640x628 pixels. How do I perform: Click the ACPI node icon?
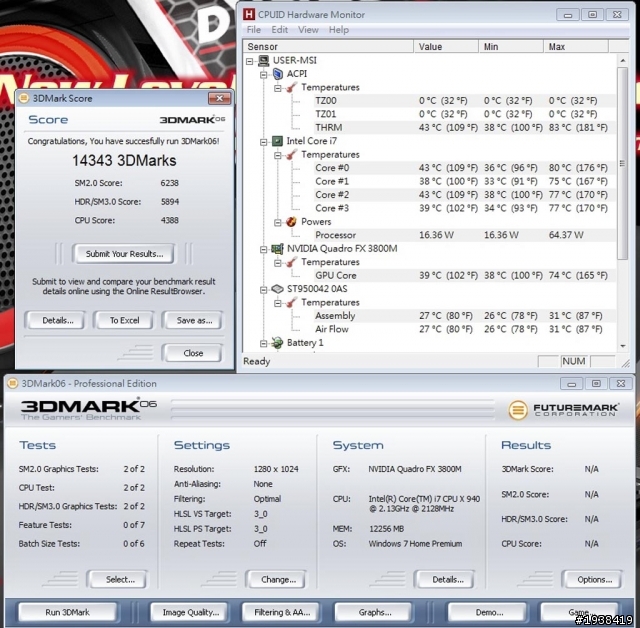(278, 74)
